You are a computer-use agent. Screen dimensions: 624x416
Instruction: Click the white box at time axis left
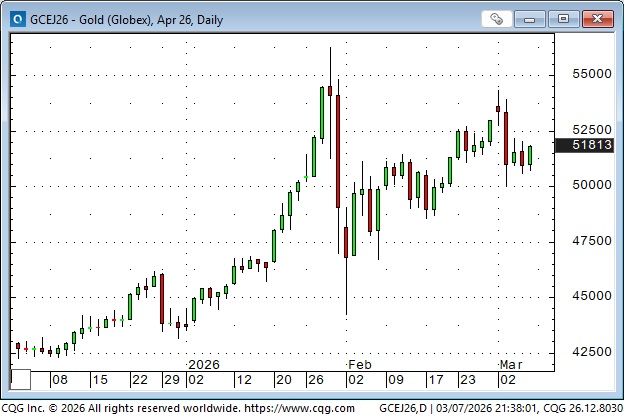pos(21,380)
